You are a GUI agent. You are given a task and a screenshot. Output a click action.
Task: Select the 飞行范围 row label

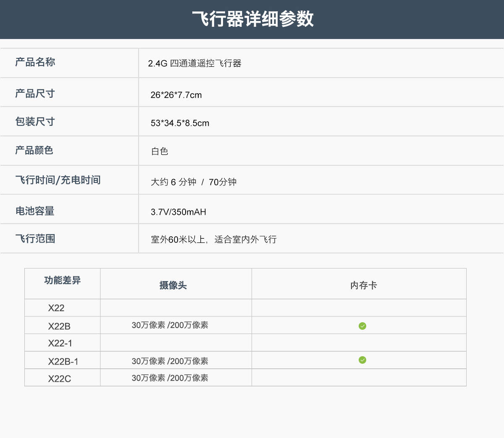click(35, 239)
